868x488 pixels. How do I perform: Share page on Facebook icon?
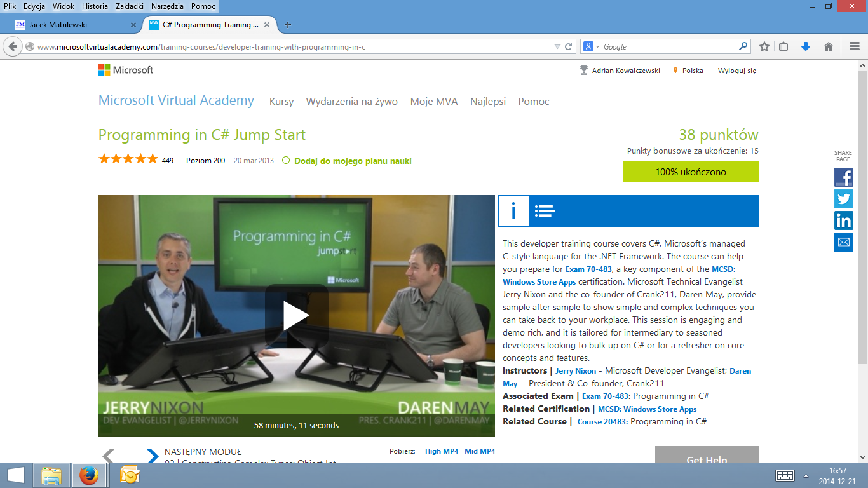click(843, 177)
